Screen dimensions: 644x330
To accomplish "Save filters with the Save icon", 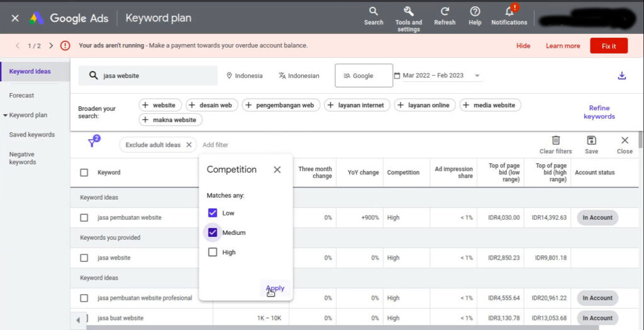I will [x=591, y=145].
